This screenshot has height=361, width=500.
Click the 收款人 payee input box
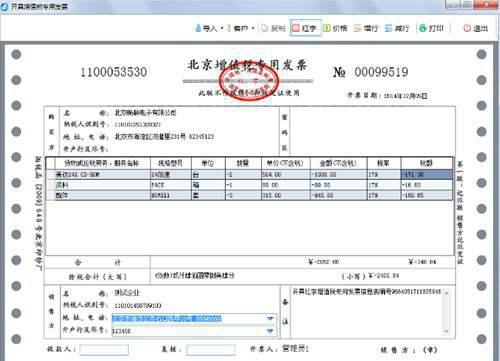(x=104, y=350)
